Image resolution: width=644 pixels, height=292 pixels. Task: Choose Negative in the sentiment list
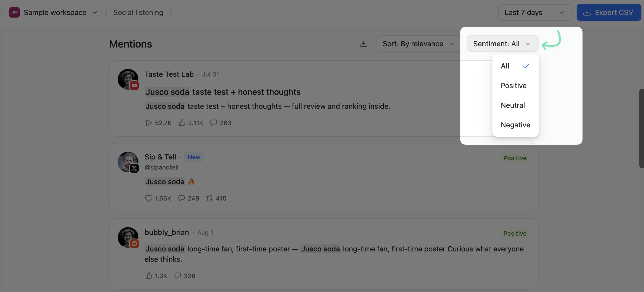coord(515,125)
